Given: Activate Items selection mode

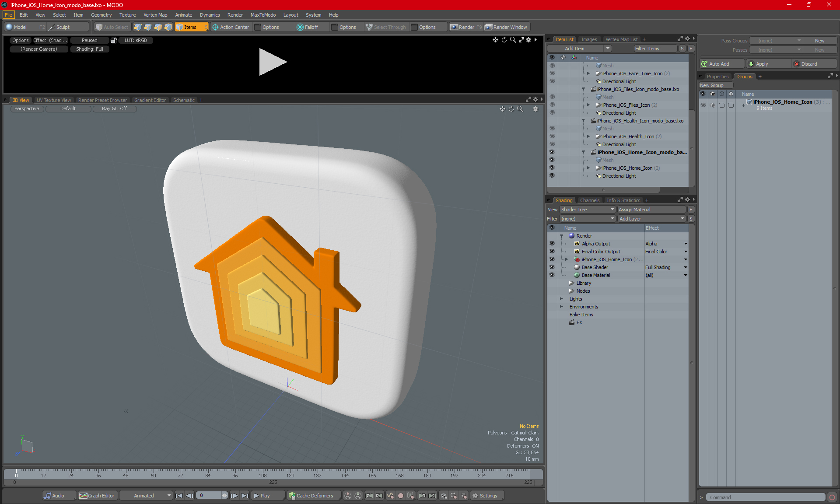Looking at the screenshot, I should (191, 27).
